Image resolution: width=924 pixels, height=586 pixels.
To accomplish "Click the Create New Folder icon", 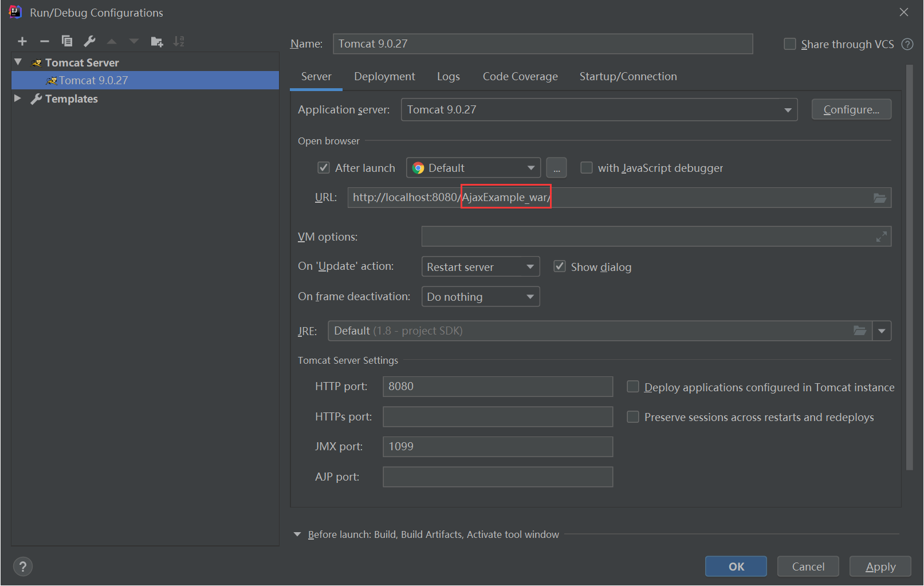I will (x=156, y=41).
